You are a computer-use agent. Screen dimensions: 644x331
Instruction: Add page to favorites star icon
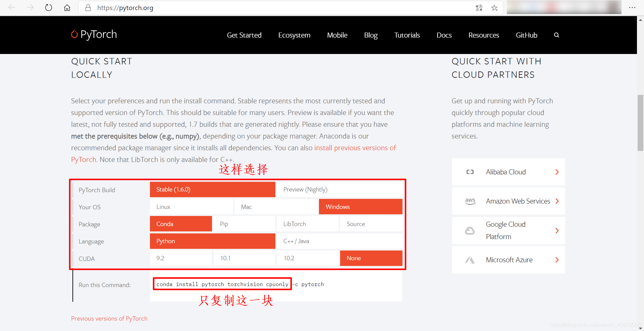pyautogui.click(x=494, y=8)
